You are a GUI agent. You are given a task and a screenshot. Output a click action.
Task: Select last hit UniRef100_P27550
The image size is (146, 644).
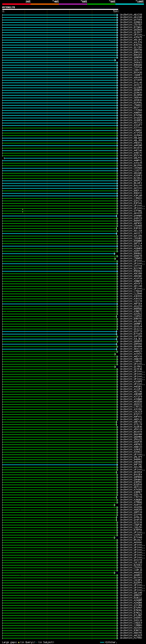(131, 638)
